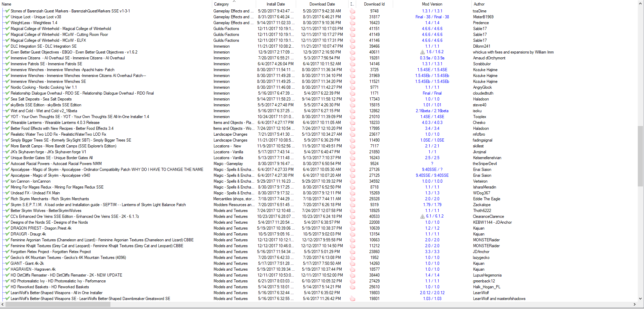Screen dimensions: 644x309
Task: Click vertical scrollbar down arrow
Action: (641, 299)
